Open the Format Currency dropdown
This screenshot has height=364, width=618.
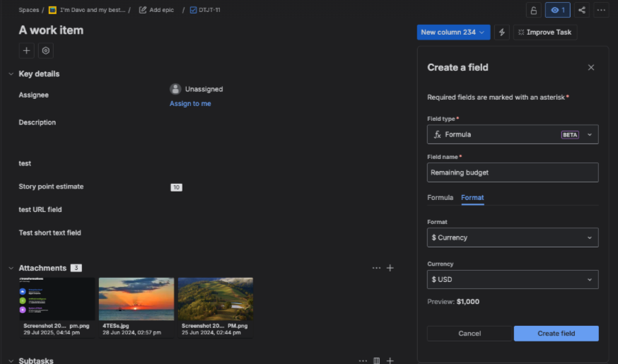(513, 237)
